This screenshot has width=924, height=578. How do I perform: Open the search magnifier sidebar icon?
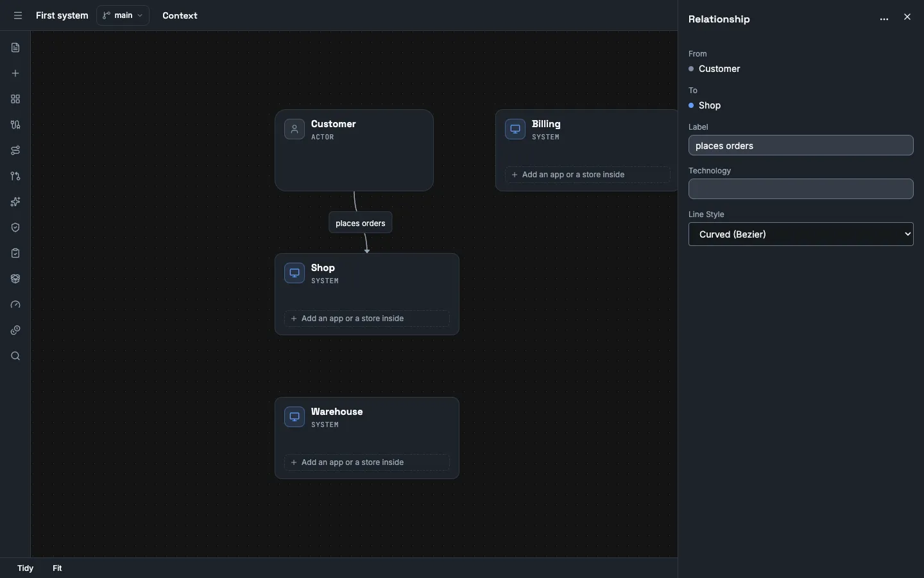point(15,356)
